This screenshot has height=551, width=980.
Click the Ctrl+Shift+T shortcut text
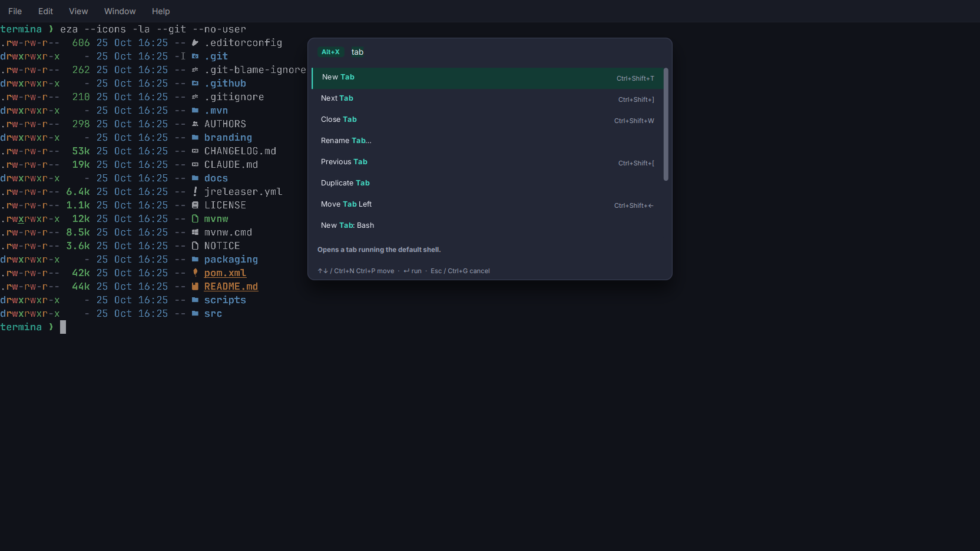coord(635,78)
